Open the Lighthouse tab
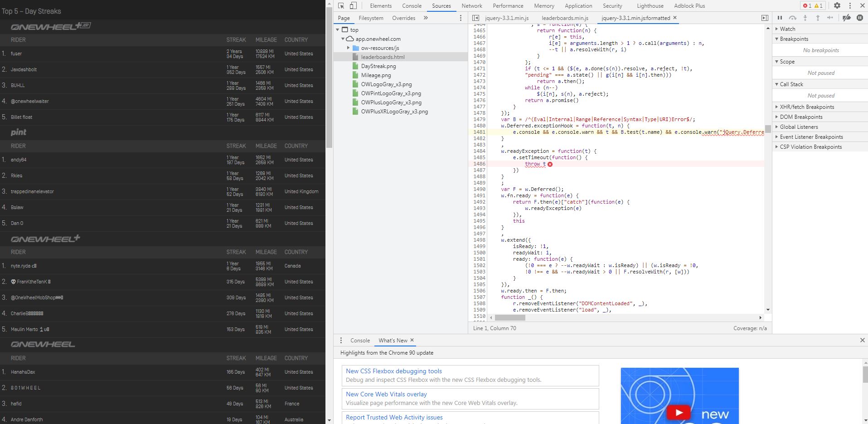The image size is (868, 424). [650, 6]
